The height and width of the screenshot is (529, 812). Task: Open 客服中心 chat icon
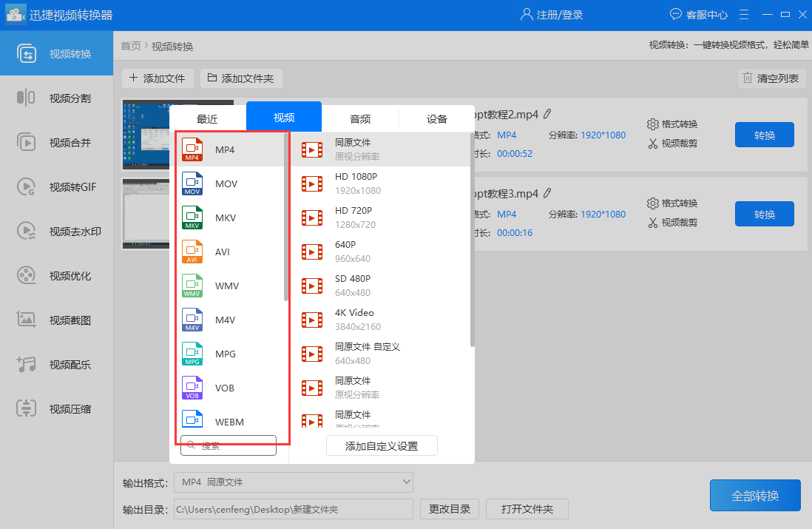point(675,14)
